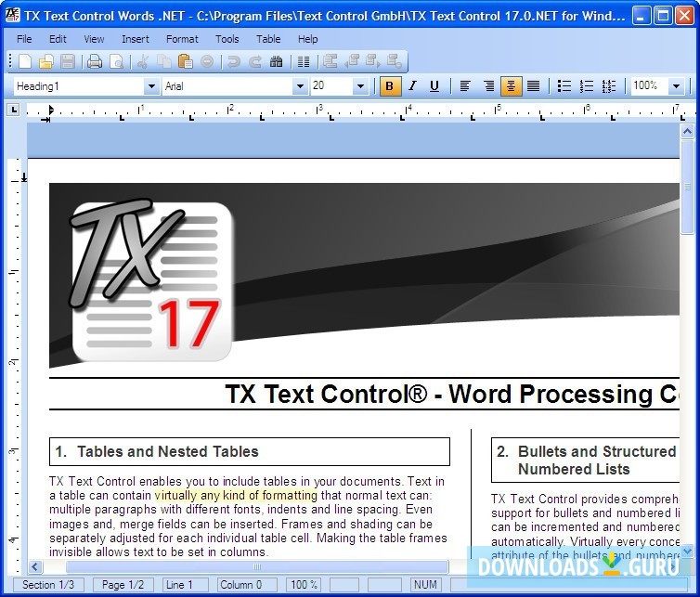700x597 pixels.
Task: Open a file using the folder icon
Action: [x=46, y=61]
